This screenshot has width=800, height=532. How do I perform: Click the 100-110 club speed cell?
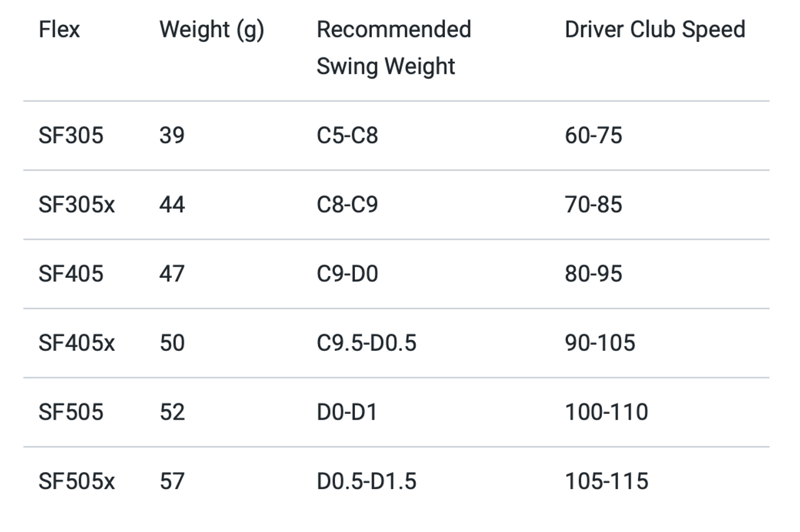coord(606,412)
